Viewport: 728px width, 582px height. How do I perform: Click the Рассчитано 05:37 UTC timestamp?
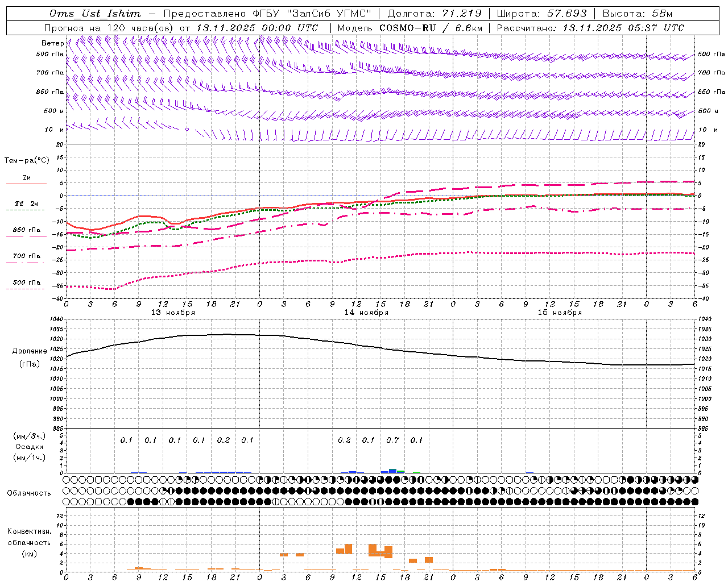coord(590,28)
